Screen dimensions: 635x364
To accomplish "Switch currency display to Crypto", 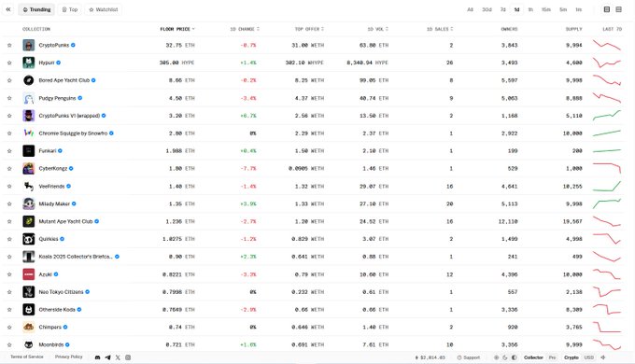I will pos(571,357).
